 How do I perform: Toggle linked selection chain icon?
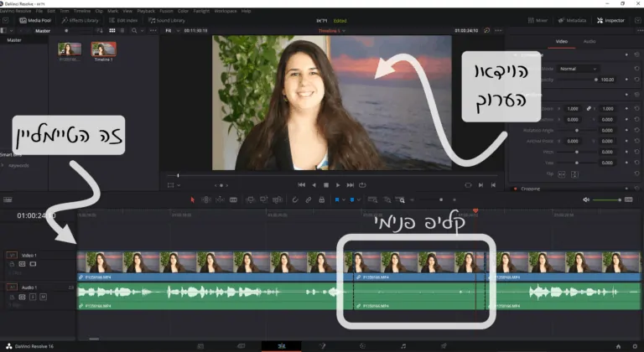pyautogui.click(x=308, y=199)
